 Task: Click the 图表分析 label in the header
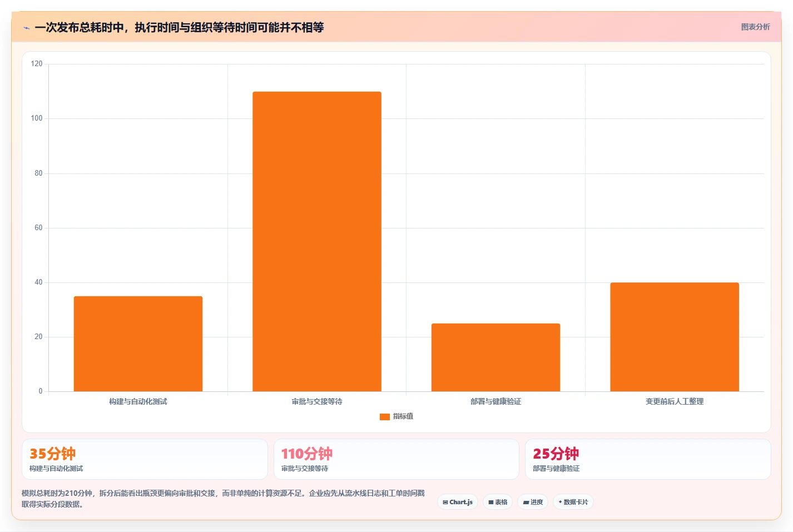755,27
